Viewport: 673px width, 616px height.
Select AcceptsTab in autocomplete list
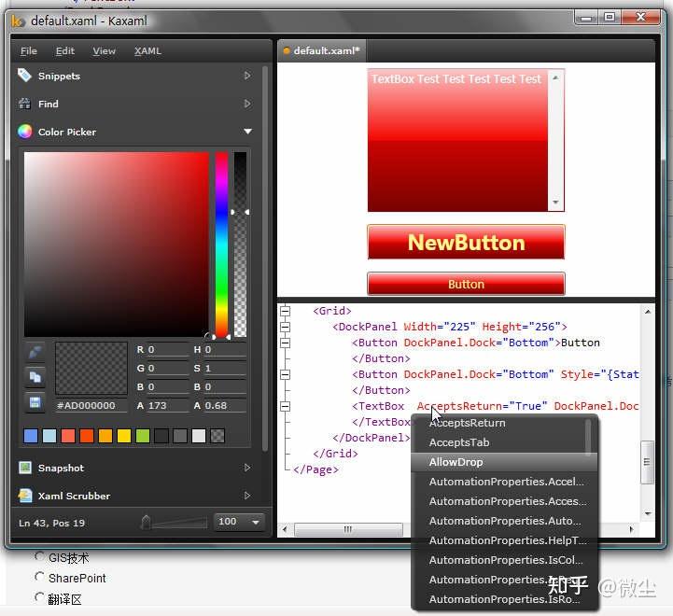coord(499,442)
